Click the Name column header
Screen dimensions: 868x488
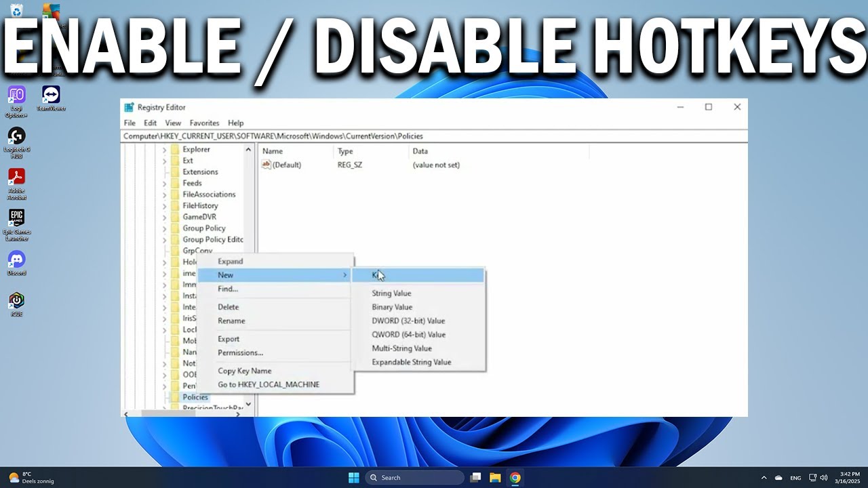[296, 151]
